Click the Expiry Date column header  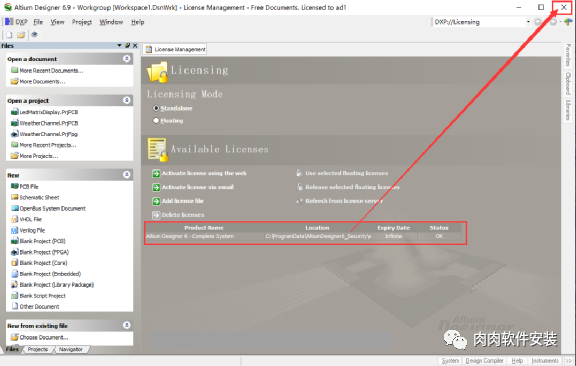[x=393, y=228]
